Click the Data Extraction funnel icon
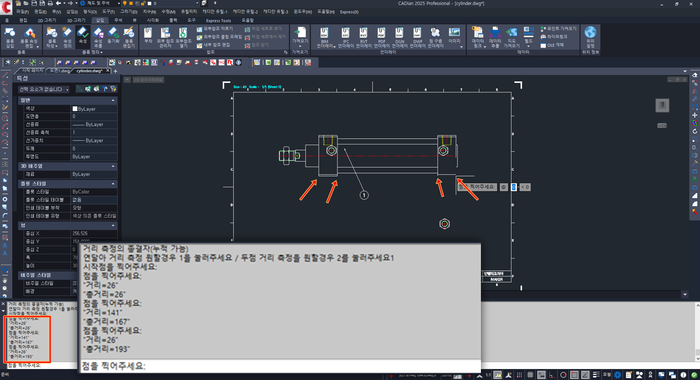Image resolution: width=700 pixels, height=380 pixels. (x=495, y=38)
